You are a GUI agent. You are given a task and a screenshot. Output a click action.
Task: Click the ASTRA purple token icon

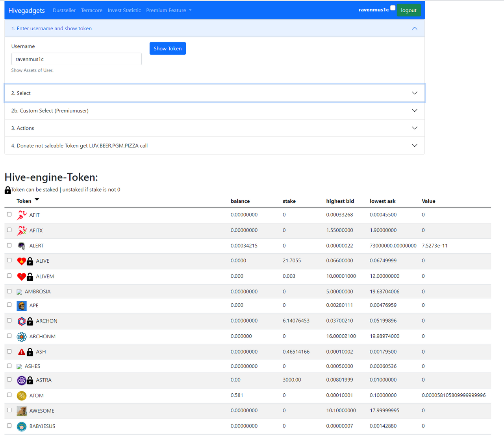pos(22,380)
